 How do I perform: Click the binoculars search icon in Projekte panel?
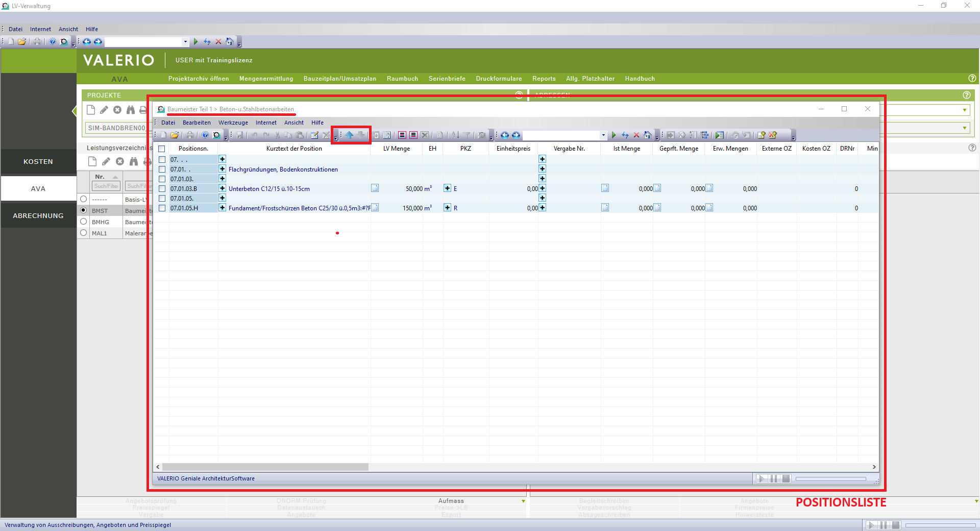[x=131, y=110]
